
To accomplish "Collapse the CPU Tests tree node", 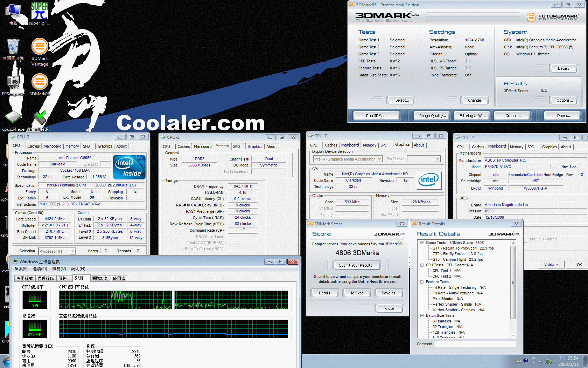I will coord(422,265).
